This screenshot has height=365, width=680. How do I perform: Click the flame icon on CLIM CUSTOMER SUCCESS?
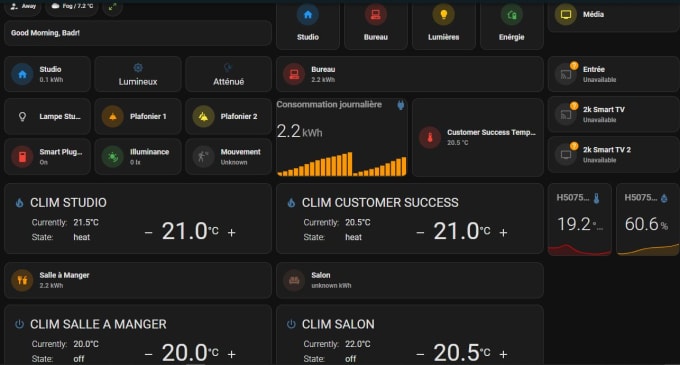[x=291, y=202]
